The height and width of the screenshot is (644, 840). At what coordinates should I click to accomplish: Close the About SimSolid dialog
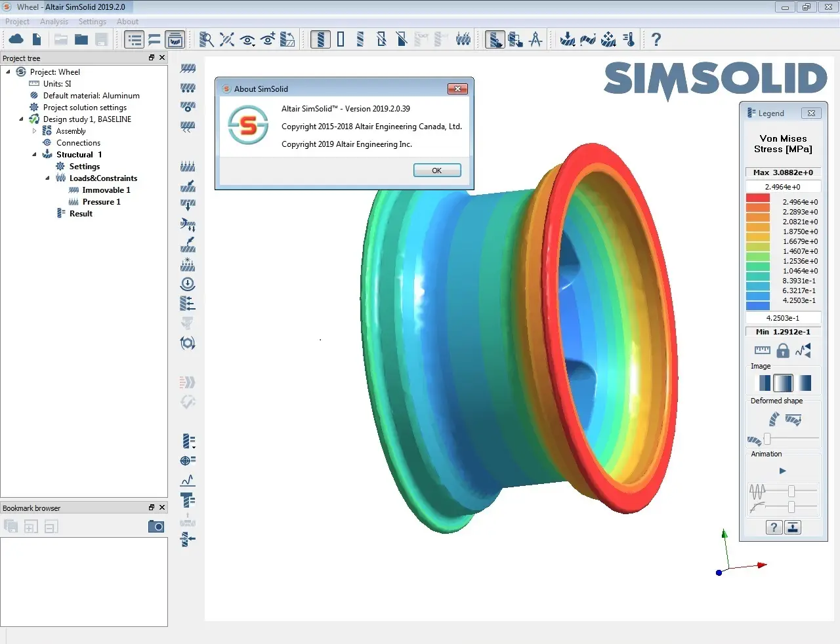coord(457,89)
